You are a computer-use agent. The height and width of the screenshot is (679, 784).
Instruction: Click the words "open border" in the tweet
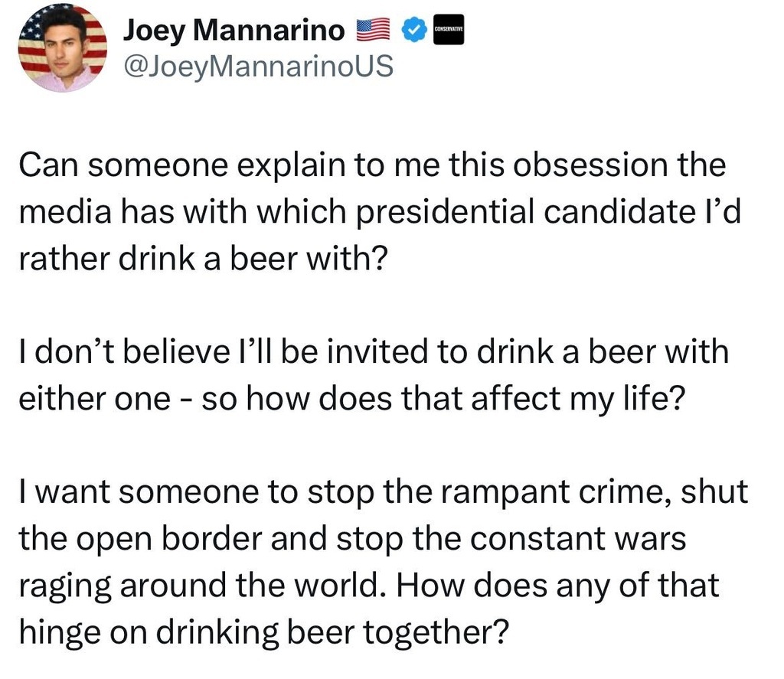169,540
